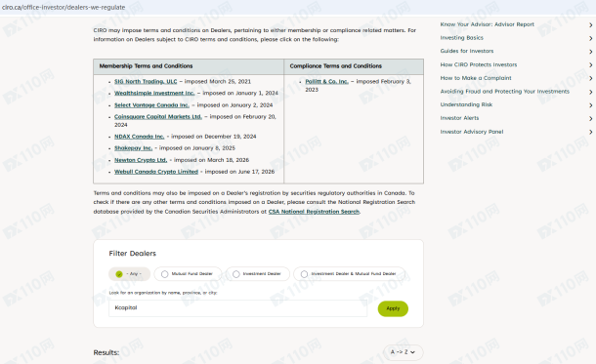Follow the CSA National Registration Search link
This screenshot has height=364, width=596.
point(314,212)
